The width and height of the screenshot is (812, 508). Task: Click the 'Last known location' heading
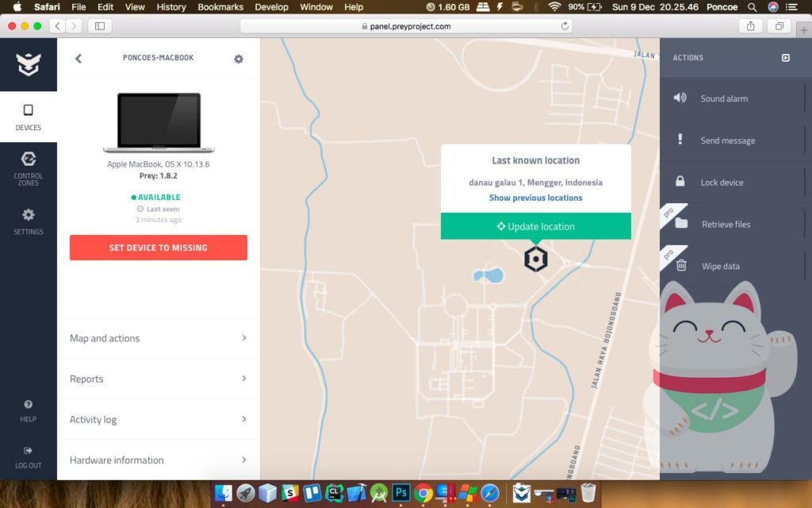coord(535,160)
